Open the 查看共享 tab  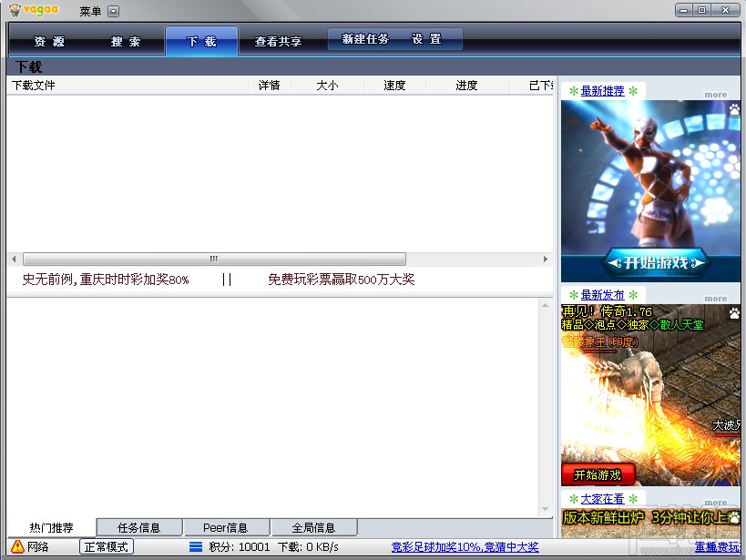pos(278,41)
